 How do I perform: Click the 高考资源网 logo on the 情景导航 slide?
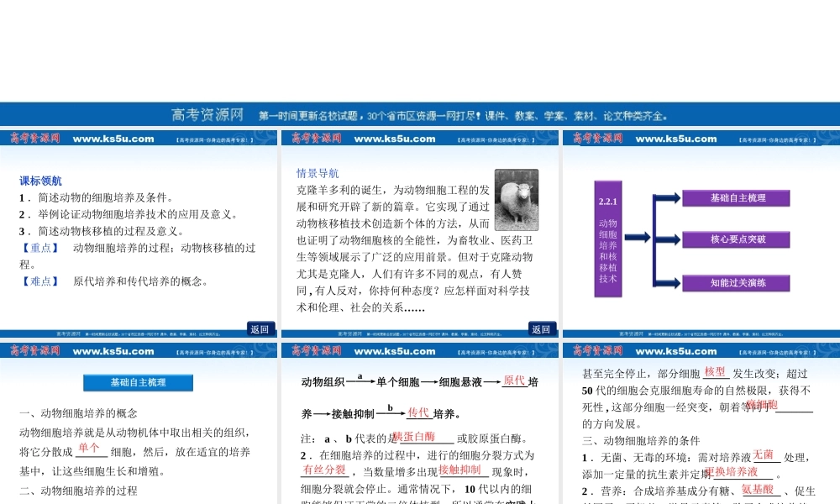coord(317,139)
